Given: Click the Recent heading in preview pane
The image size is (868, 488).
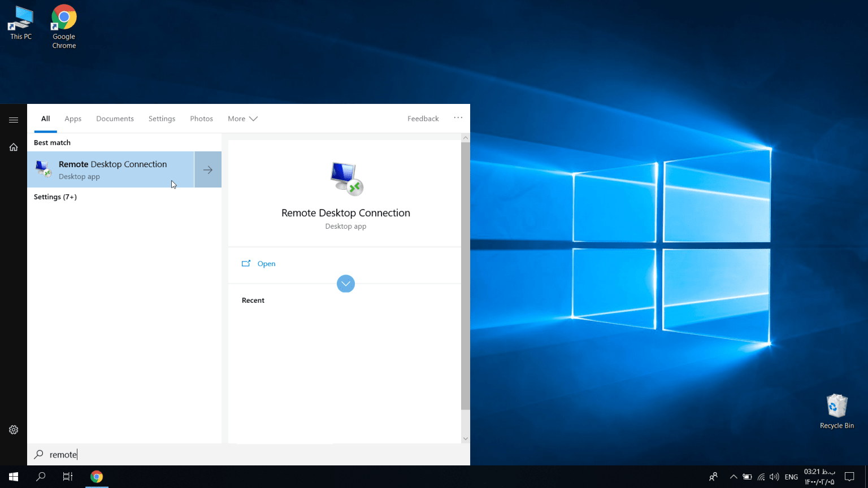Looking at the screenshot, I should coord(253,300).
